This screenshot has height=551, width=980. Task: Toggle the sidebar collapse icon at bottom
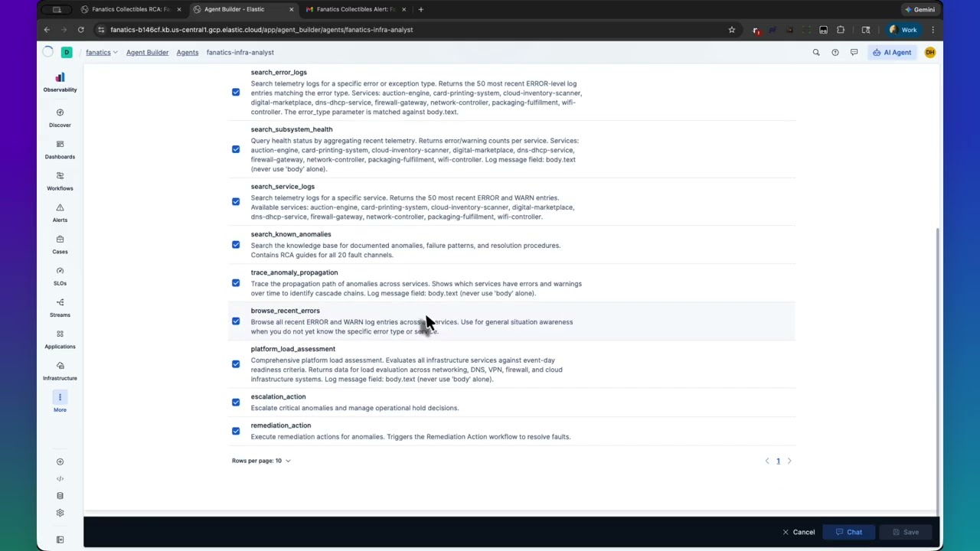60,540
